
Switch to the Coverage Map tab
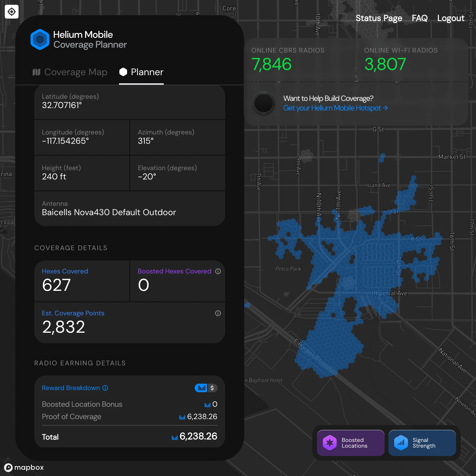coord(70,72)
